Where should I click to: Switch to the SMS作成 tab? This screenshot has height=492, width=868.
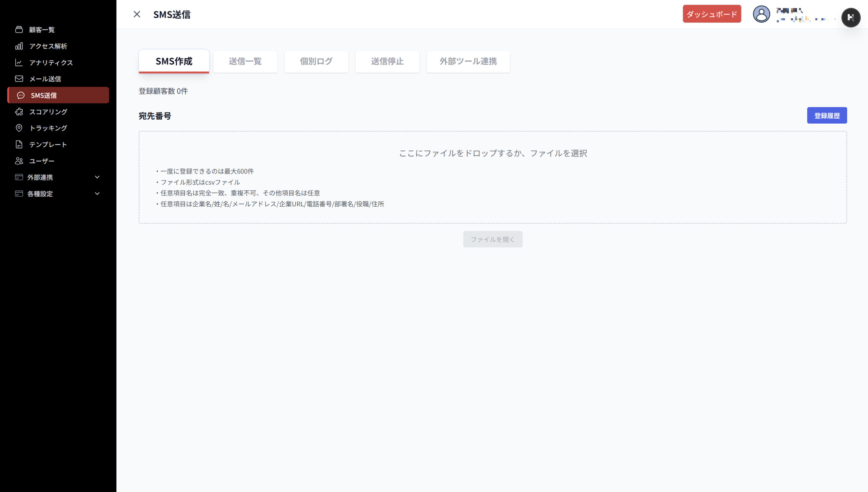(x=174, y=61)
